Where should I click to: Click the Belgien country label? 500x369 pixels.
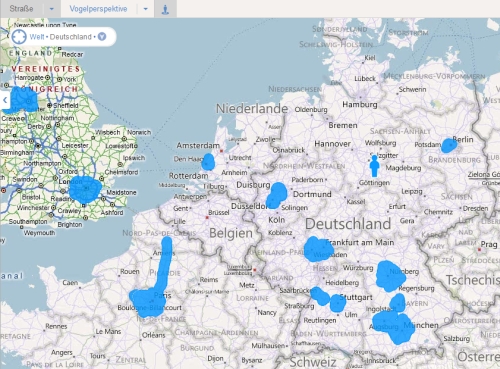[x=231, y=233]
